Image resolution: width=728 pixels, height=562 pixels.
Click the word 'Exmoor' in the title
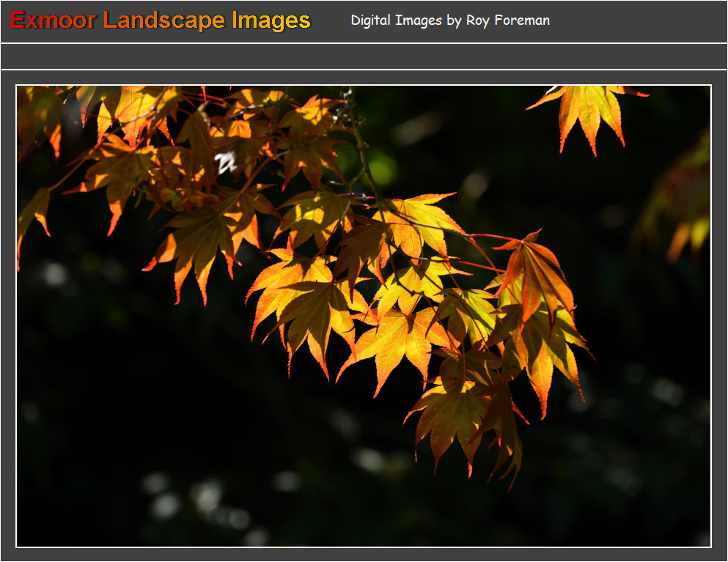pos(53,21)
